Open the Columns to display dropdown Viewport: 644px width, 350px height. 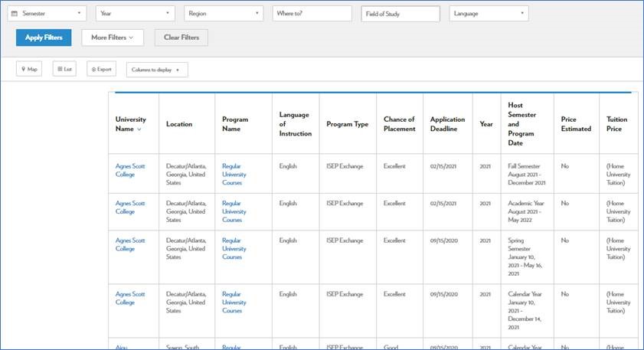(157, 70)
